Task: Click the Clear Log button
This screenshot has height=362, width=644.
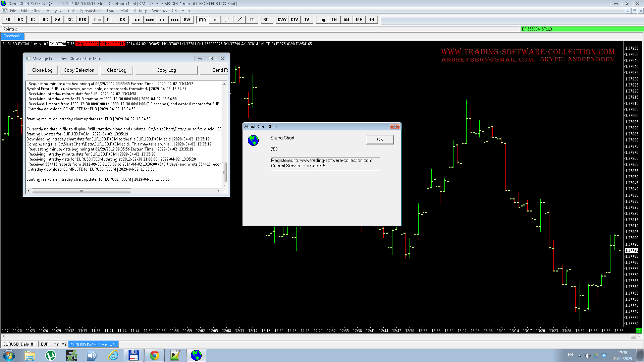Action: pos(117,70)
